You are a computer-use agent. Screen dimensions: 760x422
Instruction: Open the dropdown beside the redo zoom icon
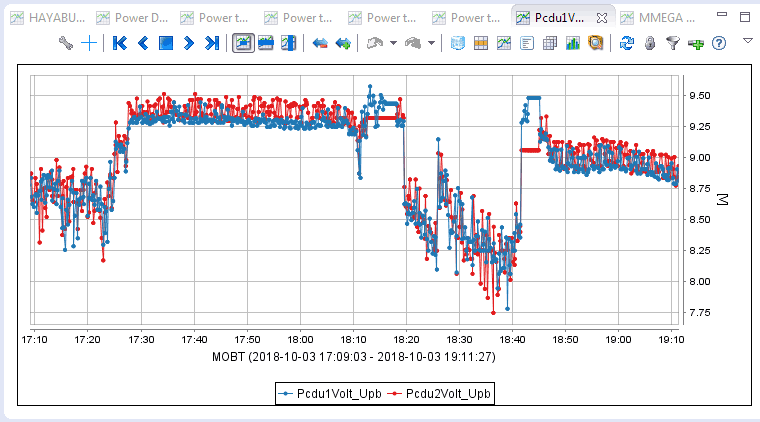click(431, 43)
